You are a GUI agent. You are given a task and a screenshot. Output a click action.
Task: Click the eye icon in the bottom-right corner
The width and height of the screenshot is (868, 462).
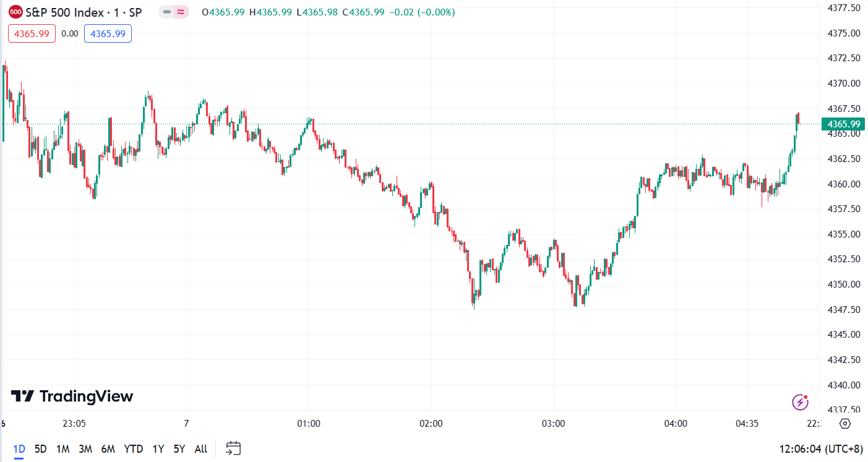click(x=845, y=424)
